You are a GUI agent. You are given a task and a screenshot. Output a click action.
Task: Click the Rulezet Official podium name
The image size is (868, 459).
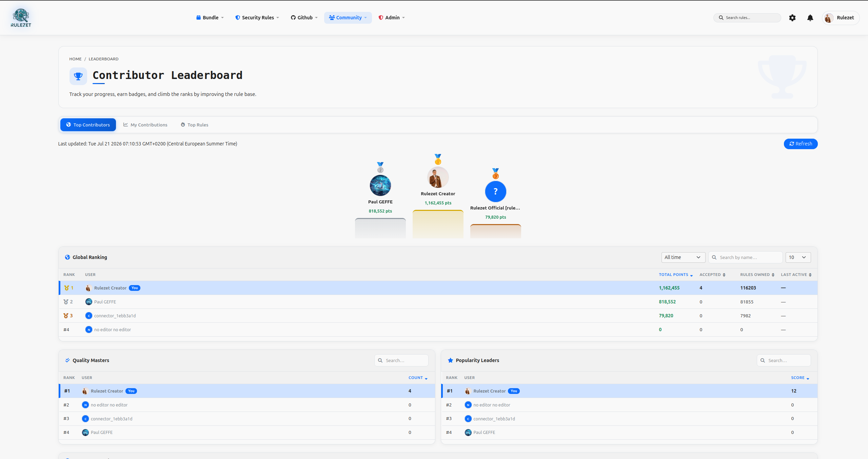pyautogui.click(x=495, y=208)
